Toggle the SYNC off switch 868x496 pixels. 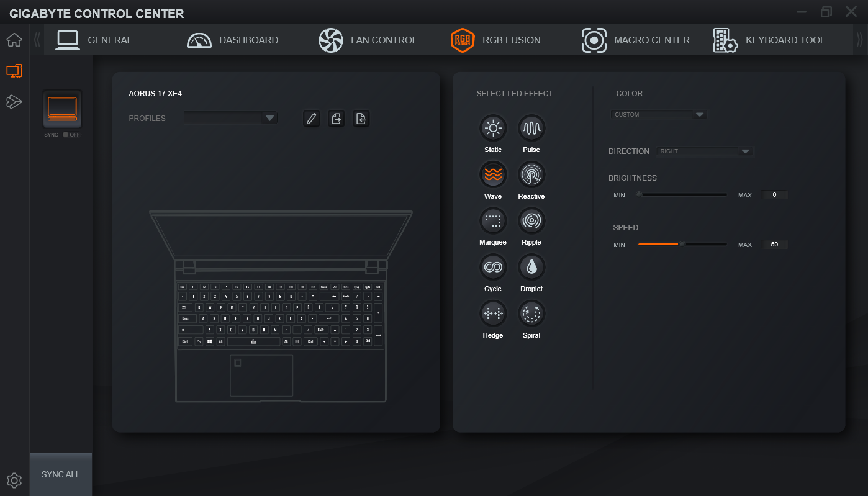[x=66, y=135]
